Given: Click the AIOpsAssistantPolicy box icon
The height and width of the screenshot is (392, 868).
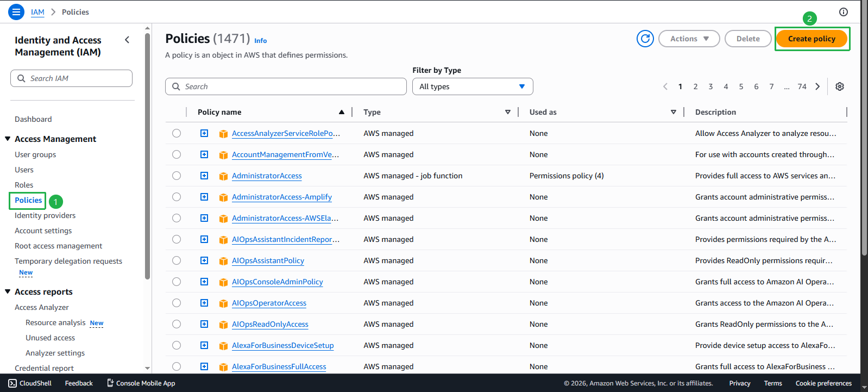Looking at the screenshot, I should pos(223,261).
